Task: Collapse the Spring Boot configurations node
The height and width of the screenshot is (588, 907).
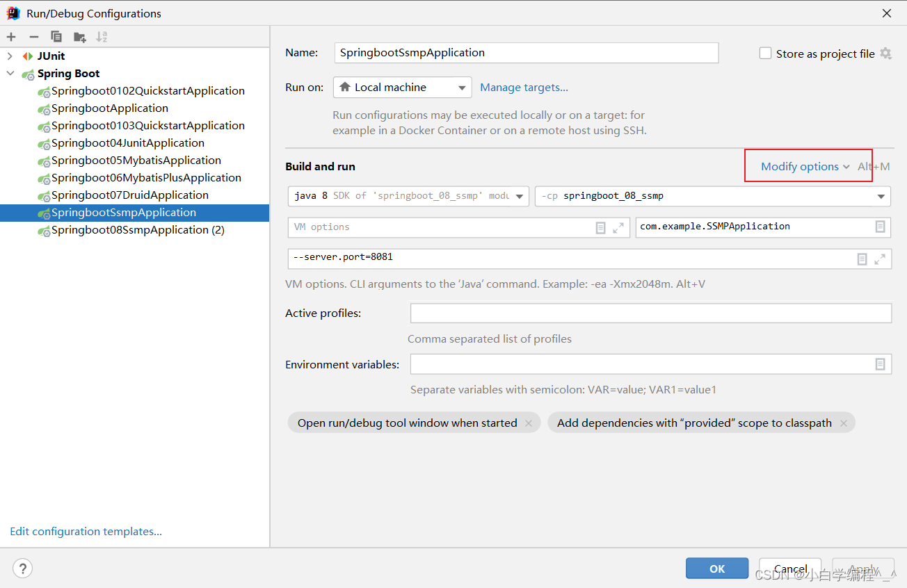Action: click(x=10, y=74)
